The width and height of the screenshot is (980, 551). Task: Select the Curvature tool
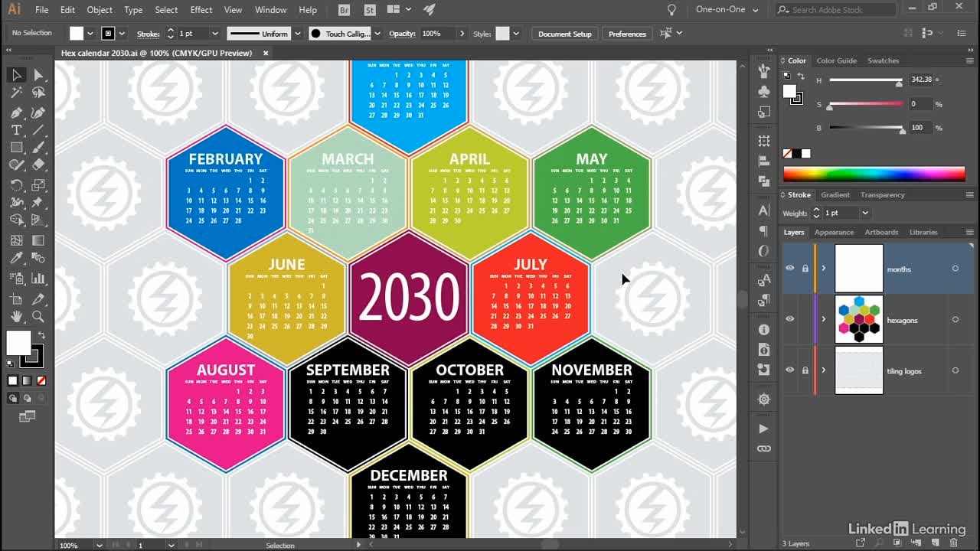tap(38, 112)
